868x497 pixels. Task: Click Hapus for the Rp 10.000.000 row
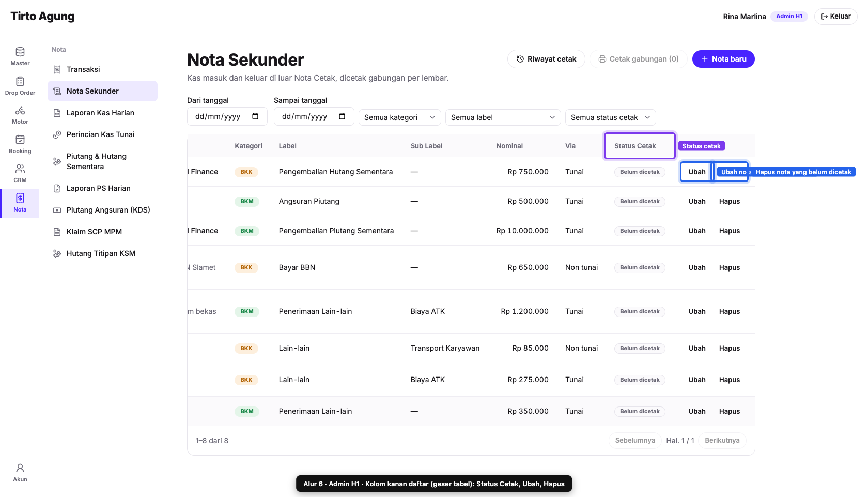729,231
